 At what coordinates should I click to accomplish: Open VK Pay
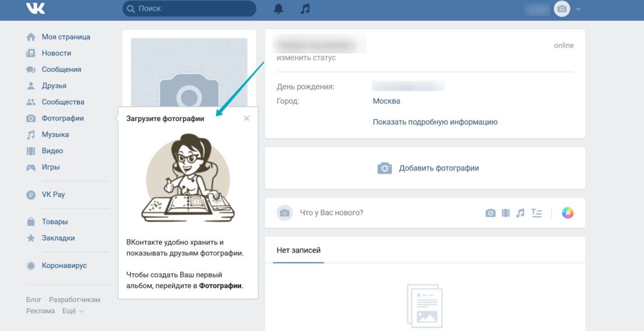54,195
